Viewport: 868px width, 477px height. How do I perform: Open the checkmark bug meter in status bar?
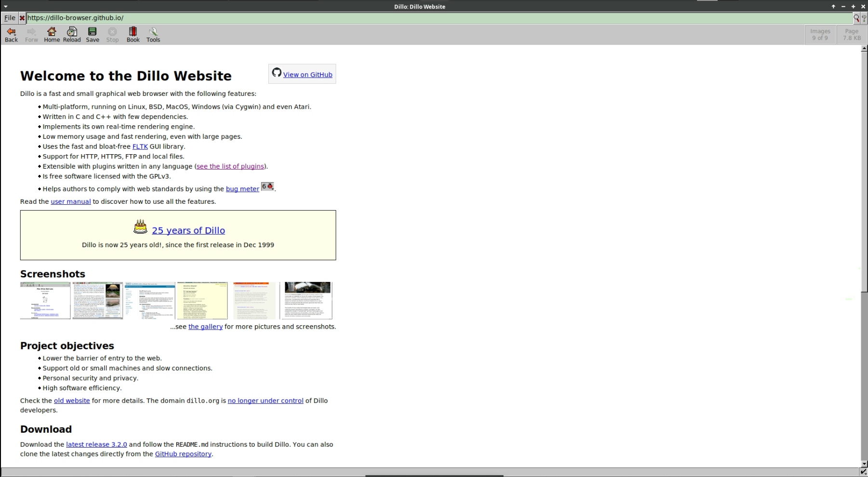point(864,472)
